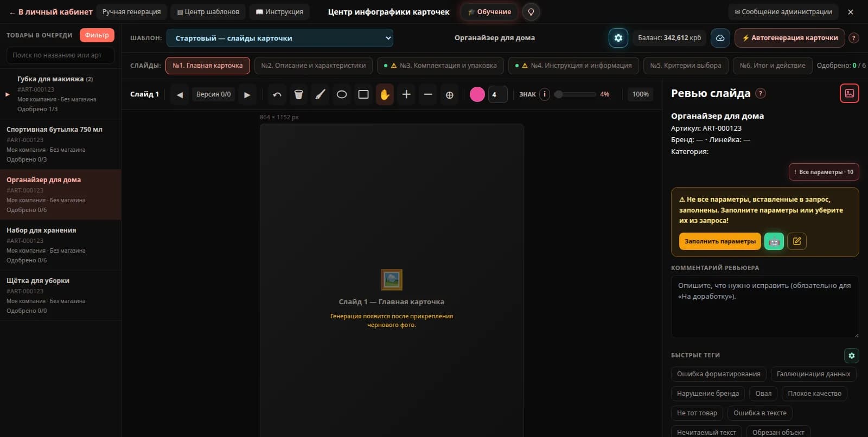Open help question mark beside Автогенерация карточки

854,38
